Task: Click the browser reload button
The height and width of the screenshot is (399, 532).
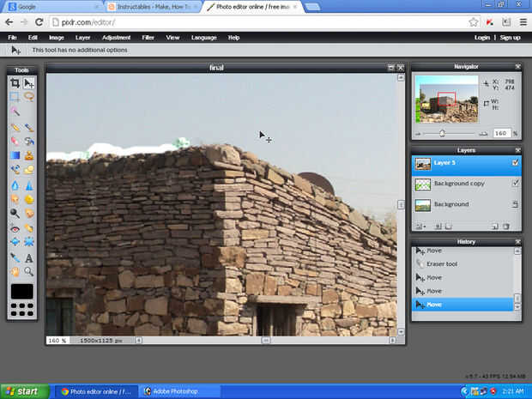Action: (39, 22)
